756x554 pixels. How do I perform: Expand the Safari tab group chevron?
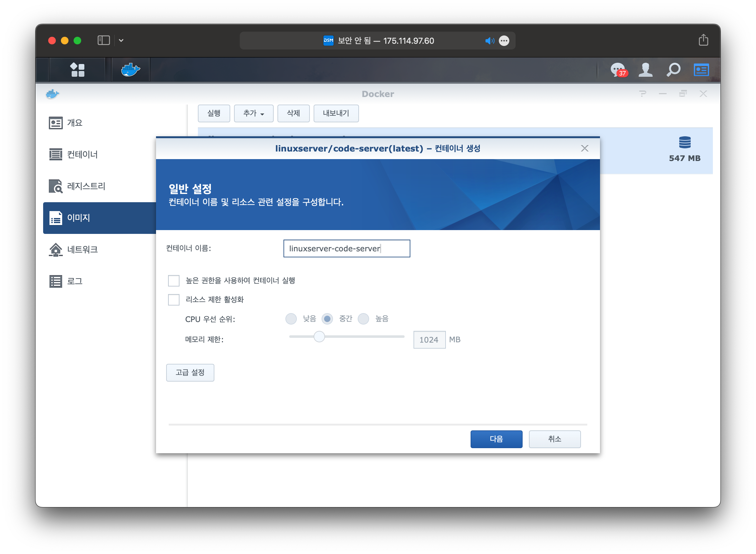click(121, 41)
